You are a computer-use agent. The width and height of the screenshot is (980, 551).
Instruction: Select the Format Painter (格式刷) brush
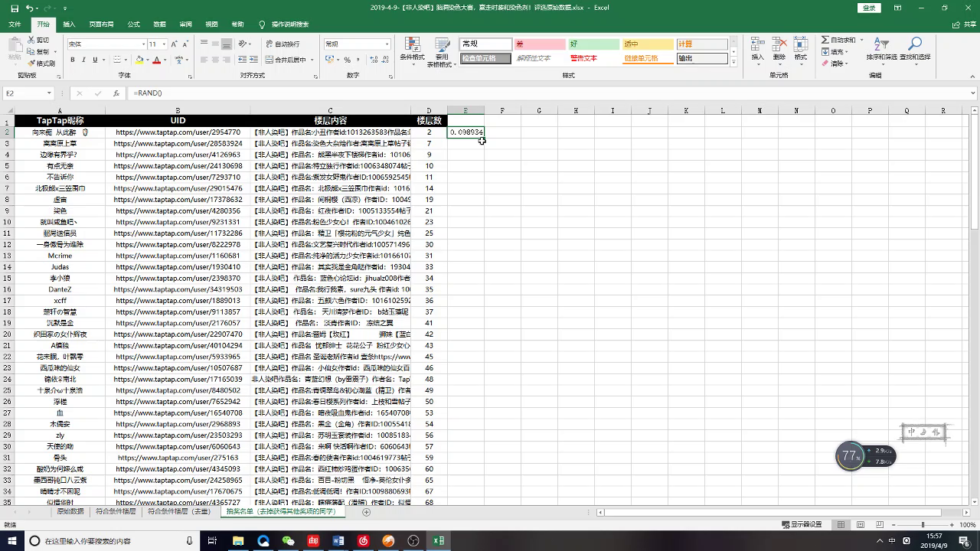click(x=31, y=63)
